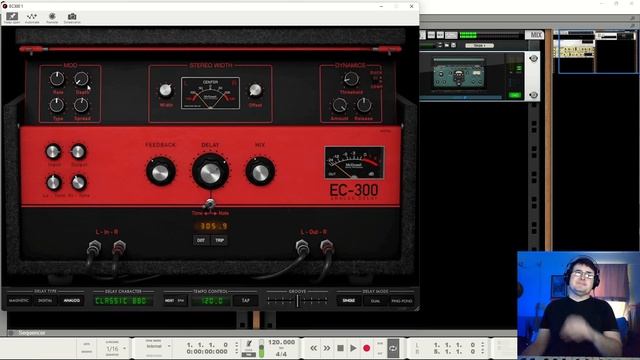Select DUAL delay mode

point(376,301)
